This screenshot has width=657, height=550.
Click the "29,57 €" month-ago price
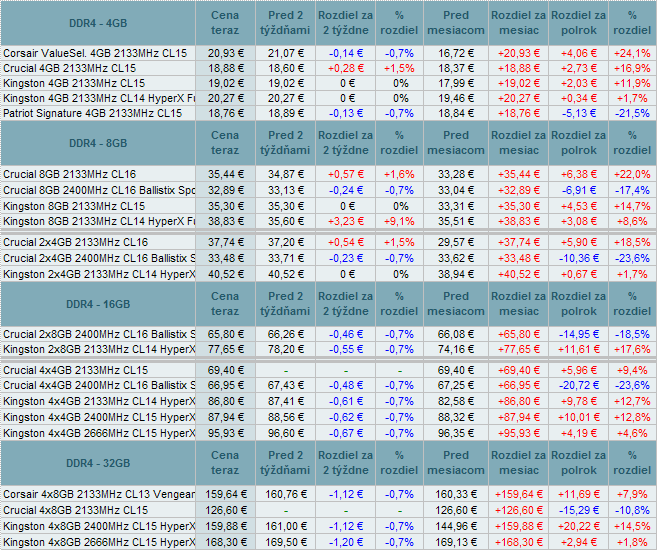pyautogui.click(x=456, y=242)
